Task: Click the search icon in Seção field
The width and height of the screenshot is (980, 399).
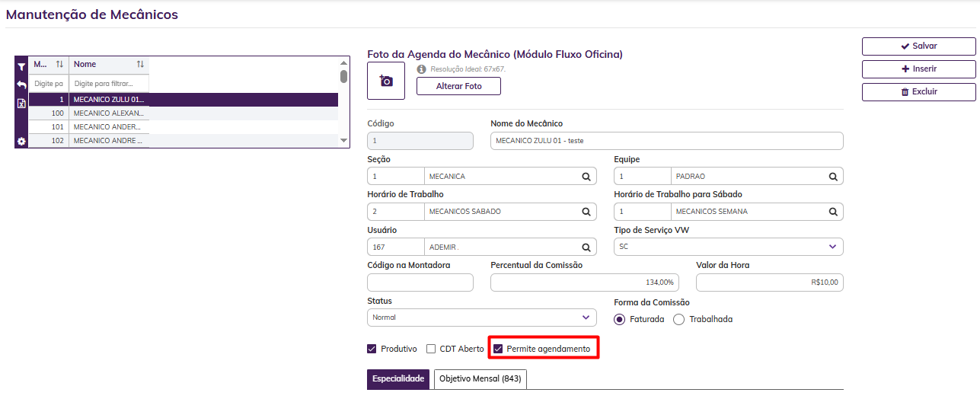Action: click(x=586, y=177)
